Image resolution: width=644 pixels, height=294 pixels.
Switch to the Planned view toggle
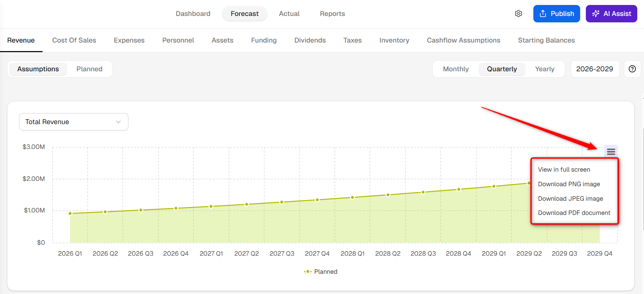(89, 69)
